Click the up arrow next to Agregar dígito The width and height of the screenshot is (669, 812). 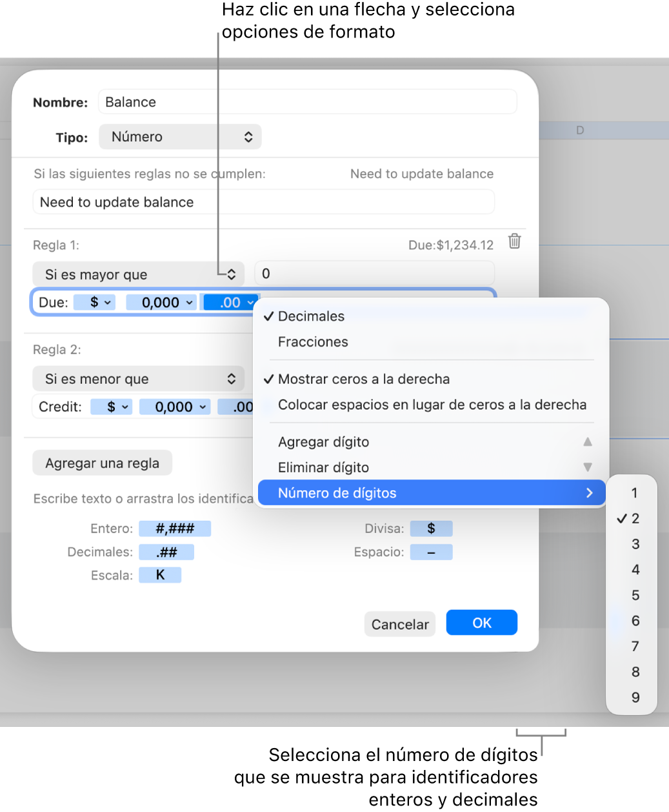pyautogui.click(x=588, y=442)
